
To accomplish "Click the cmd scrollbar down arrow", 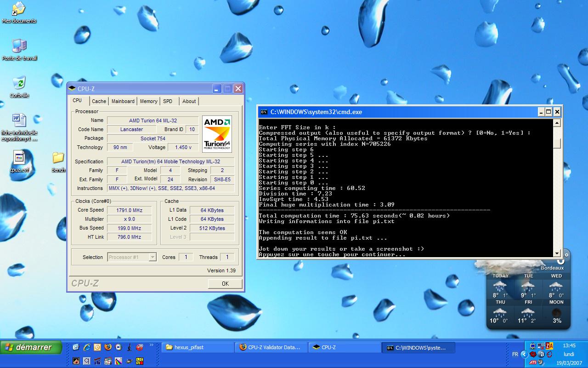I will tap(557, 253).
